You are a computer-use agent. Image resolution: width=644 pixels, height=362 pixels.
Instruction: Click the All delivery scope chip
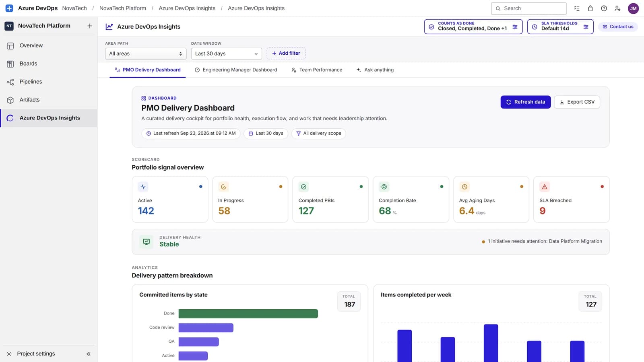pos(319,134)
